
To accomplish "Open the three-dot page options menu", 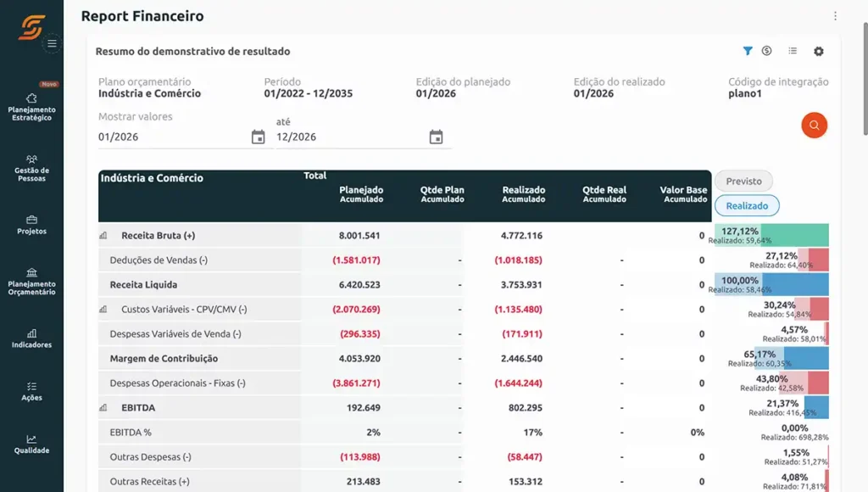I will (x=835, y=16).
